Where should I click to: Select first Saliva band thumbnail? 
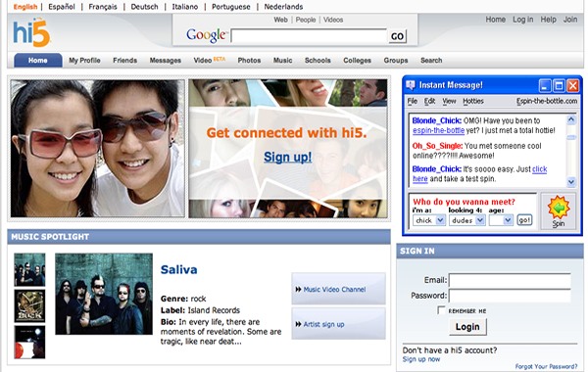click(x=29, y=270)
